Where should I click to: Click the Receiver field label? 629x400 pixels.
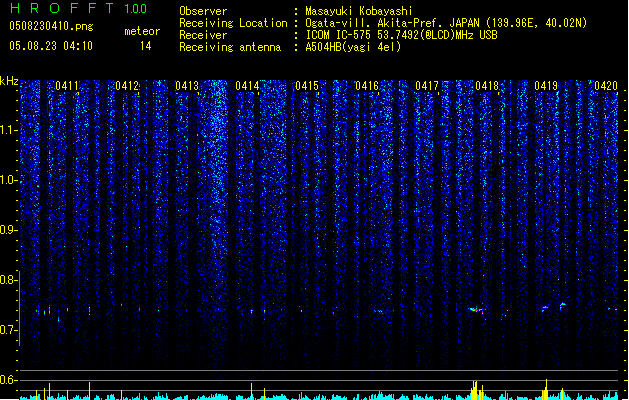coord(203,35)
